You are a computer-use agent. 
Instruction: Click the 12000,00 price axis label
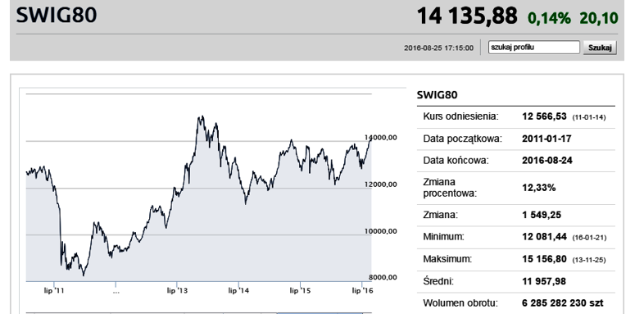[x=380, y=184]
